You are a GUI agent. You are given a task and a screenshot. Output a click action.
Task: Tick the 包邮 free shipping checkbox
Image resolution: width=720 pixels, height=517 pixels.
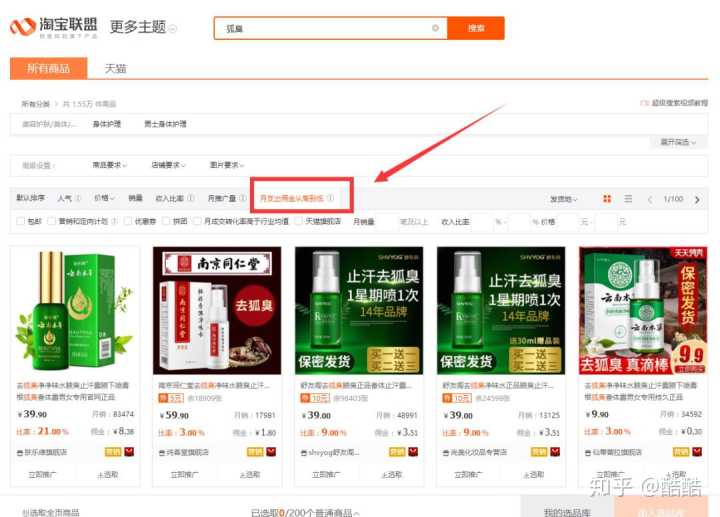pos(20,221)
